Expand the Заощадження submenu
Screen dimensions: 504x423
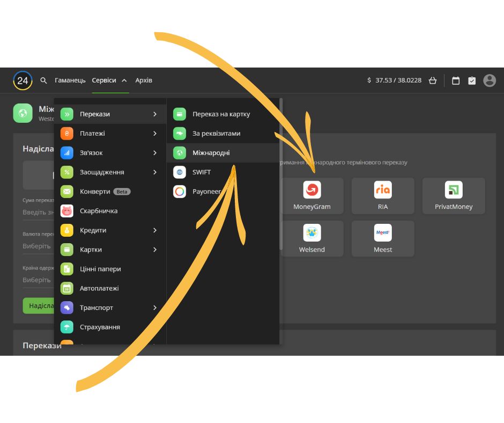pyautogui.click(x=110, y=172)
